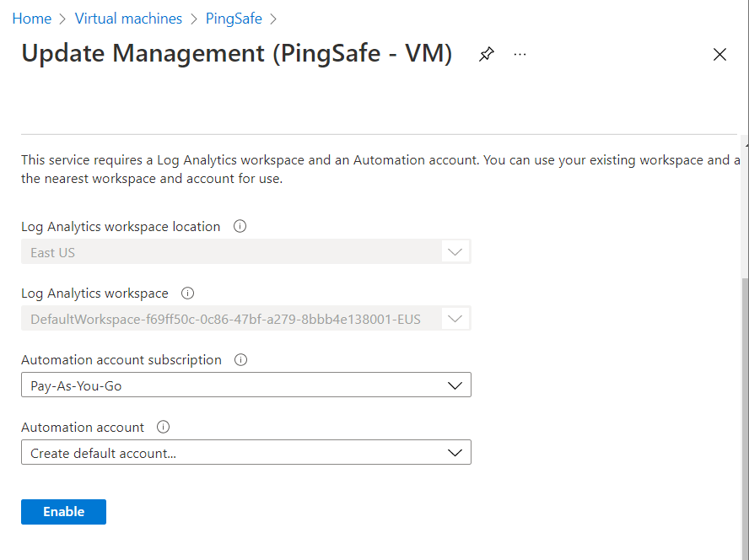Click the Automation account subscription label
The image size is (749, 560).
pos(121,360)
